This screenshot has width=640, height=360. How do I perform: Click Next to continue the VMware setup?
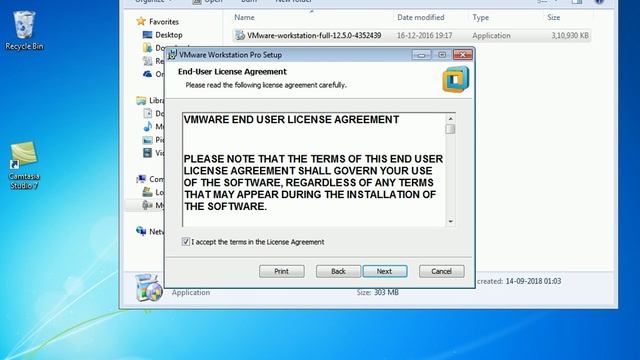pyautogui.click(x=385, y=271)
